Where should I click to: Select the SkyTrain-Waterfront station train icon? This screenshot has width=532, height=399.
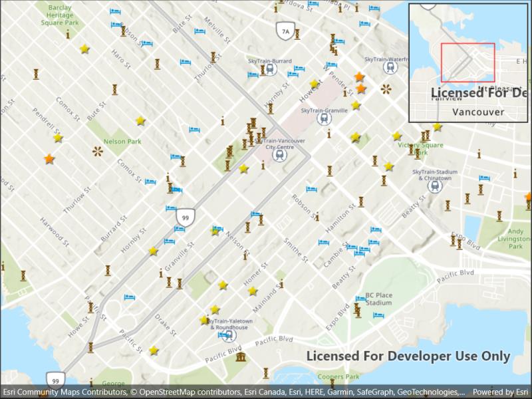[390, 68]
